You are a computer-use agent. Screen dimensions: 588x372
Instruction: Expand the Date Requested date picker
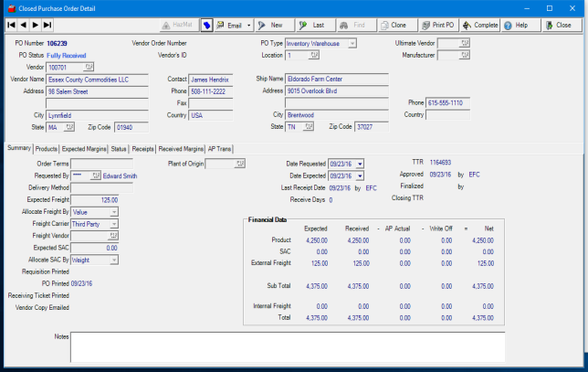pyautogui.click(x=360, y=164)
